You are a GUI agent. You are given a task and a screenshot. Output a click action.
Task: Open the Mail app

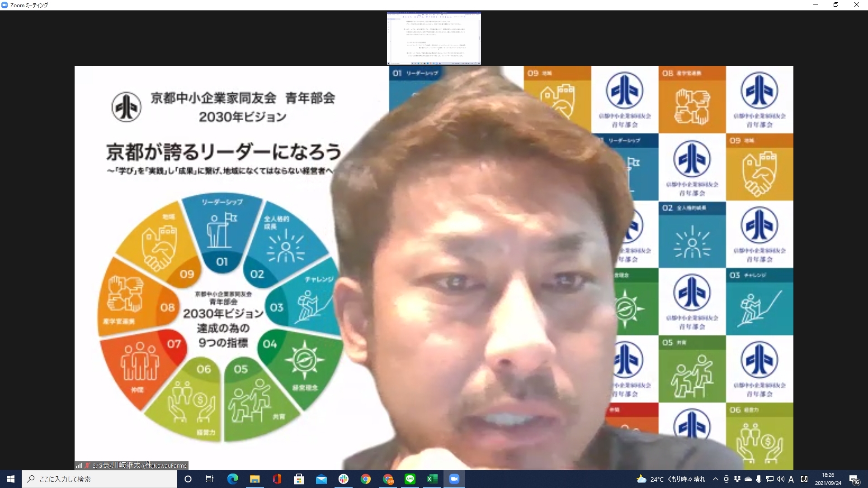coord(321,479)
